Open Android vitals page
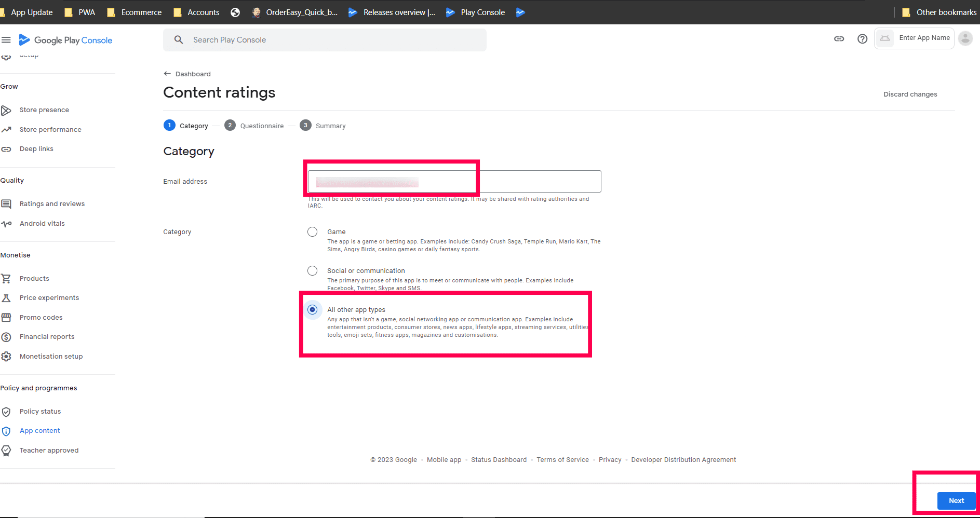Viewport: 980px width, 518px height. click(x=42, y=224)
